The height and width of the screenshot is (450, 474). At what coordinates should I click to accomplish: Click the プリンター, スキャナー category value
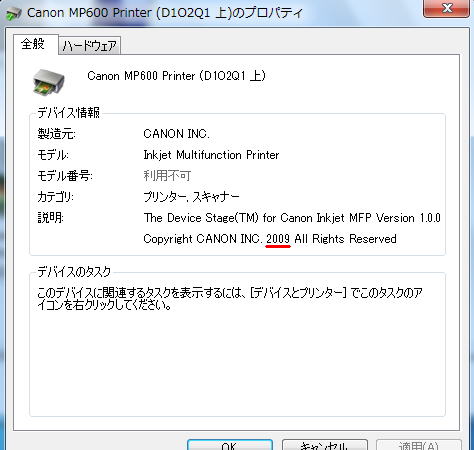191,197
